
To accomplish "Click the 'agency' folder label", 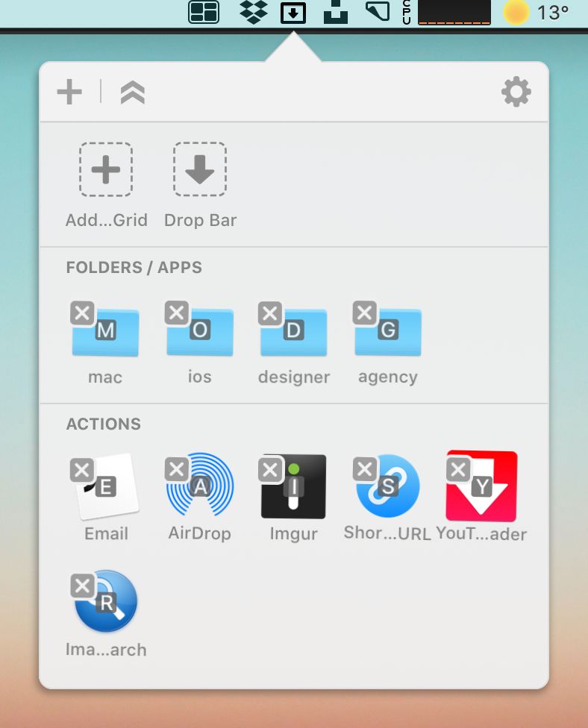I will coord(388,377).
